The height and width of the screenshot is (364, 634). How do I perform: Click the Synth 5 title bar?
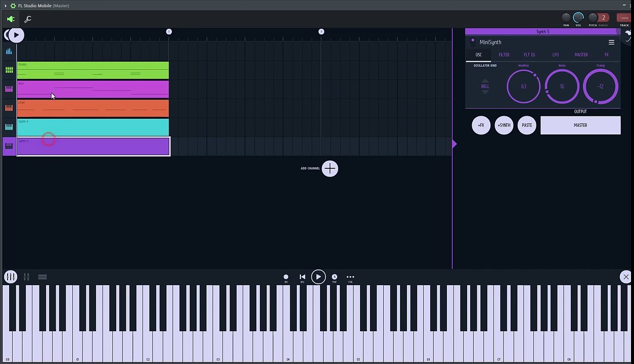[x=542, y=31]
